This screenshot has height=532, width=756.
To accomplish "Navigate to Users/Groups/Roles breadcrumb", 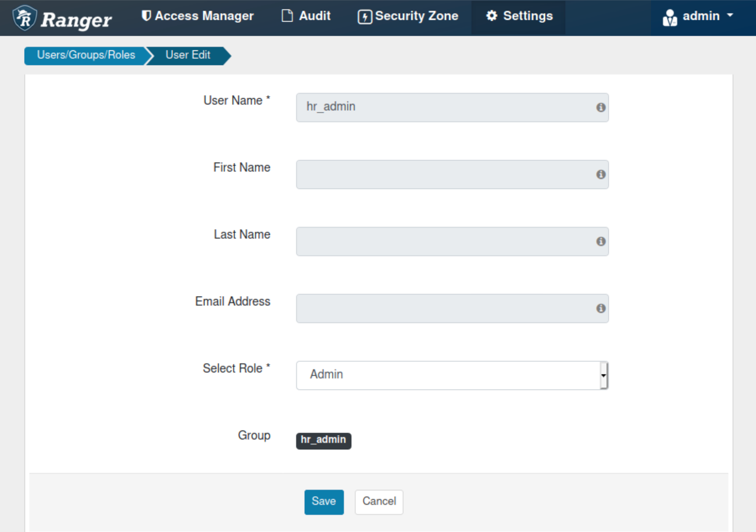I will click(86, 55).
